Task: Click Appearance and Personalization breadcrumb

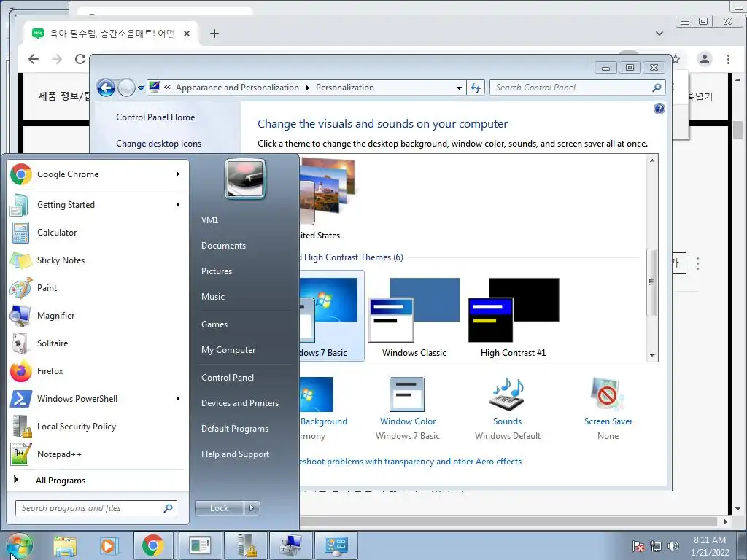Action: point(237,87)
